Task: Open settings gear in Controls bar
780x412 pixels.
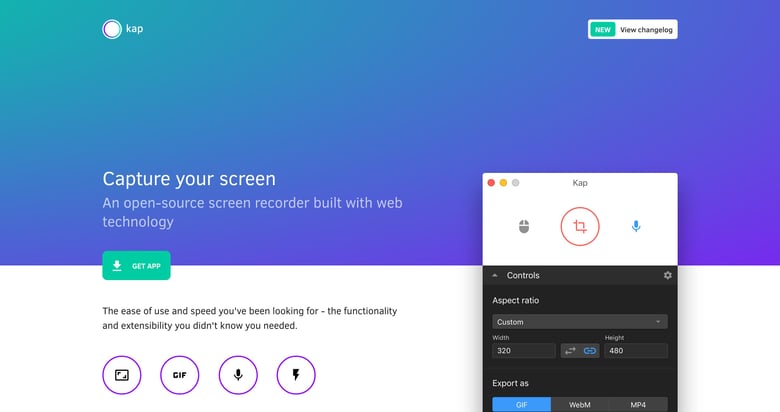Action: [x=668, y=275]
